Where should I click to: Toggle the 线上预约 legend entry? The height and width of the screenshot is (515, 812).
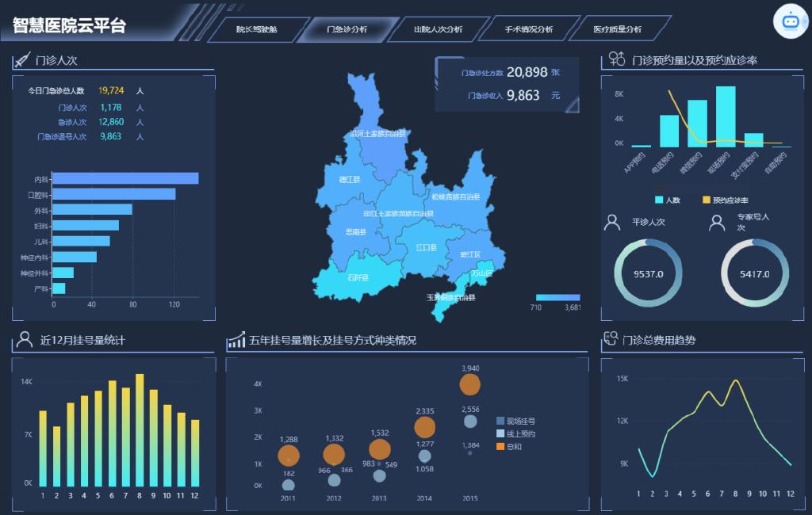tap(515, 433)
